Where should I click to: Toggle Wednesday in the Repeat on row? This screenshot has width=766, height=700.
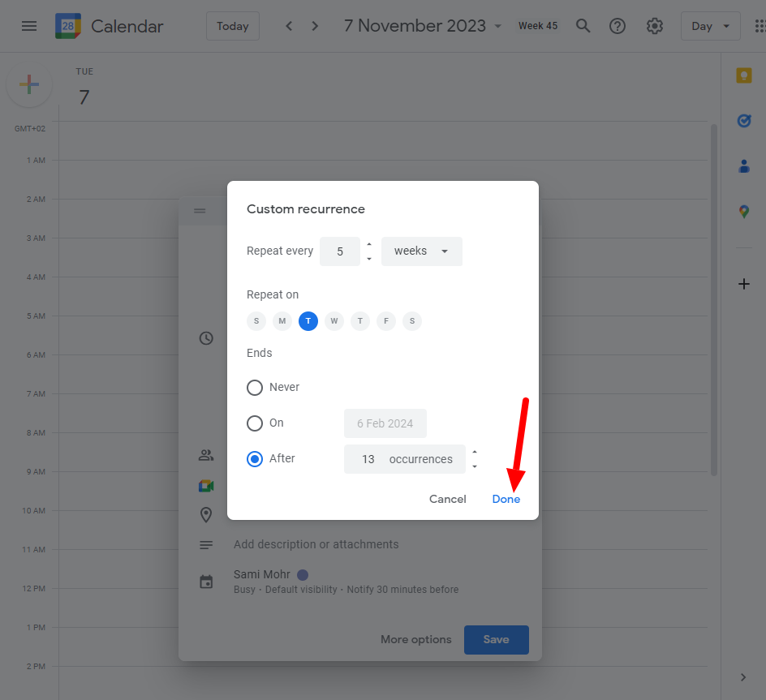[334, 320]
